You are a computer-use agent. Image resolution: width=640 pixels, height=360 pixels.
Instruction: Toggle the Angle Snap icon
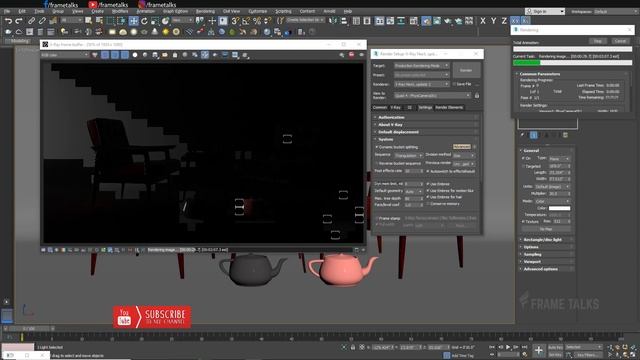246,21
